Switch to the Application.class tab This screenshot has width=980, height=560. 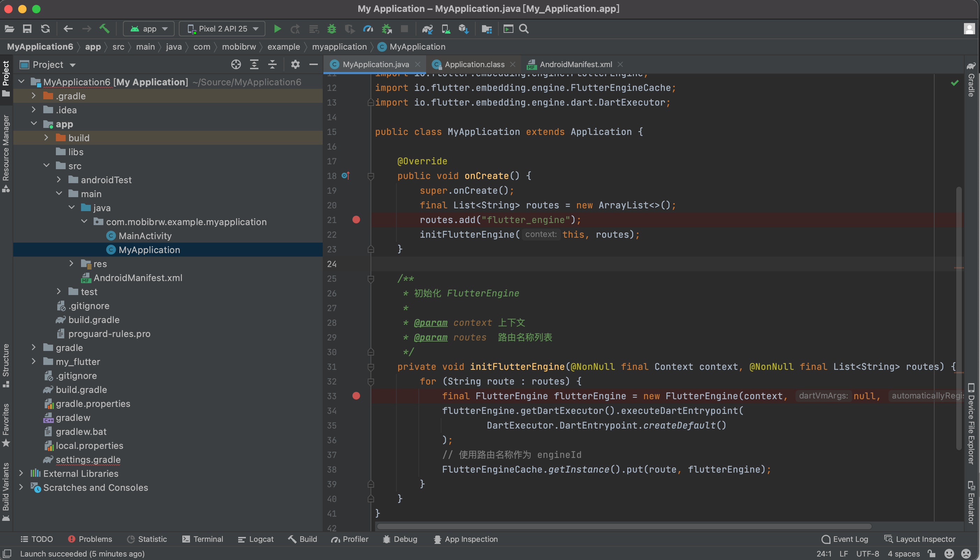pyautogui.click(x=473, y=65)
